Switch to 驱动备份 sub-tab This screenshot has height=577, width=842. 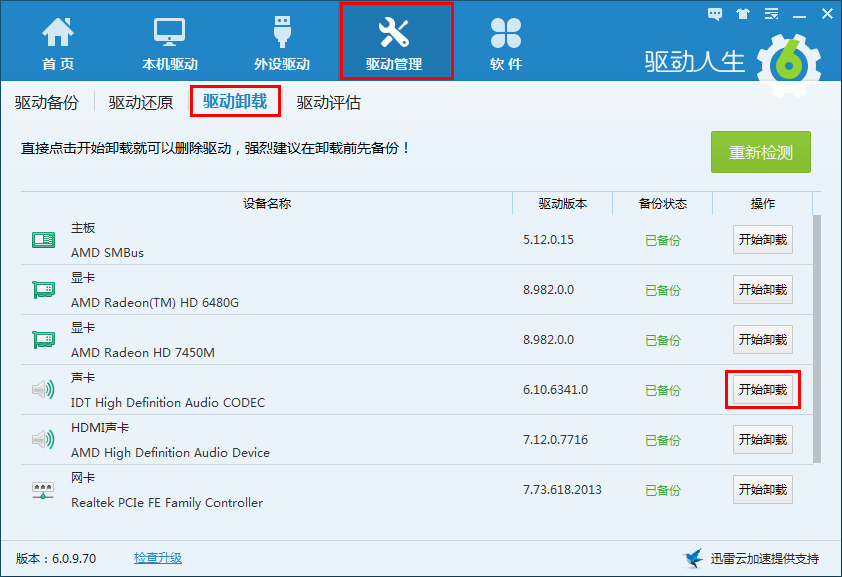point(47,102)
